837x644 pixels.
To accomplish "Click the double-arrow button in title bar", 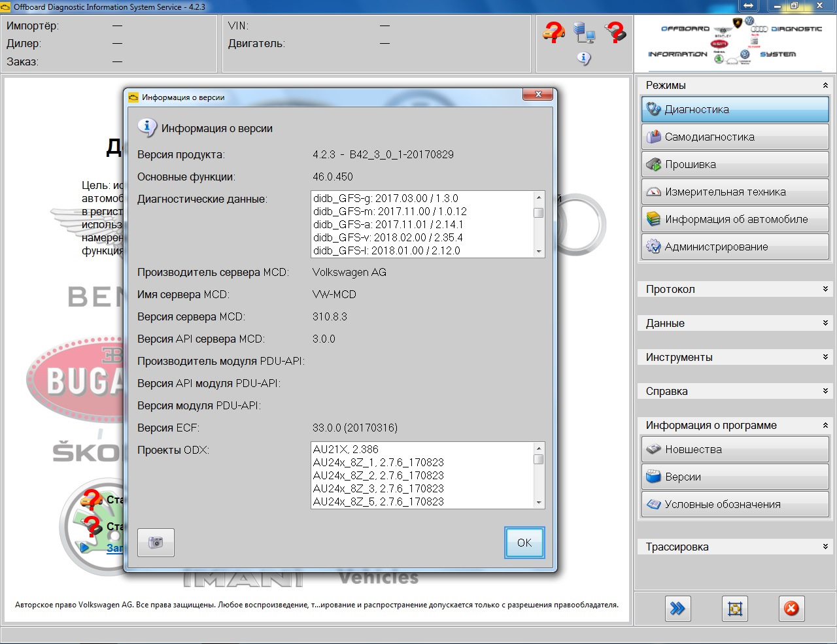I will (748, 6).
